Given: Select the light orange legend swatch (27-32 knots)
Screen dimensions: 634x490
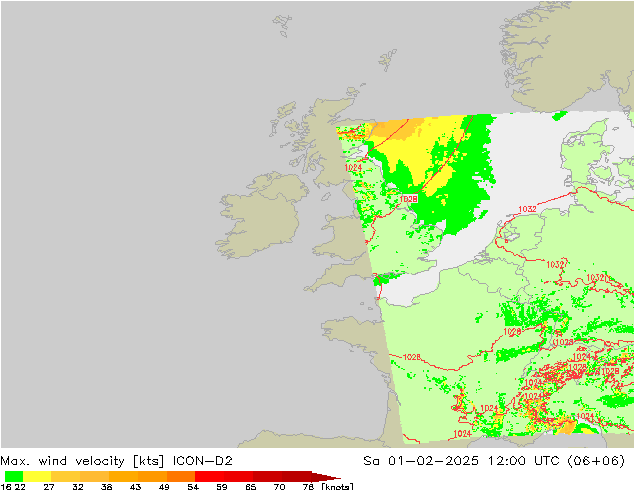Looking at the screenshot, I should pyautogui.click(x=66, y=476).
